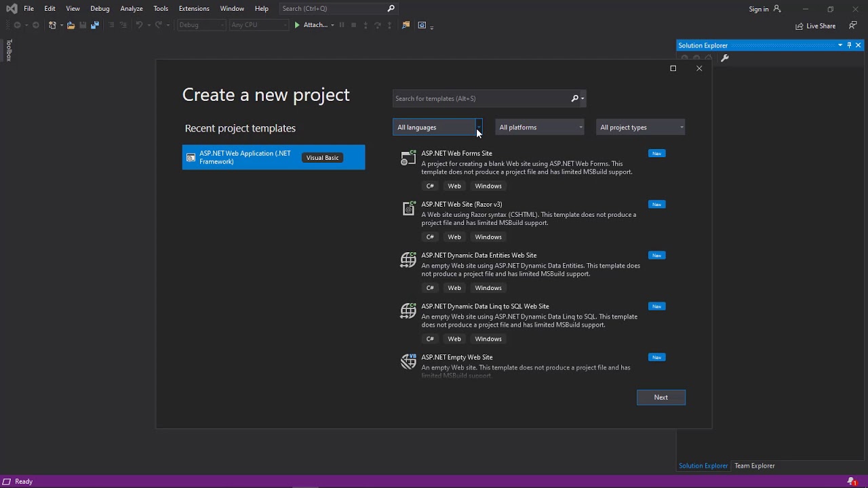The image size is (868, 488).
Task: Click Sign in link
Action: 758,9
